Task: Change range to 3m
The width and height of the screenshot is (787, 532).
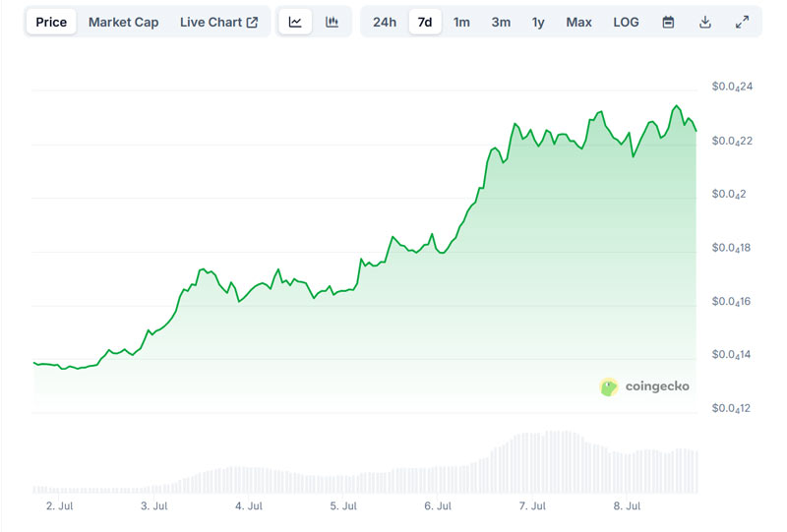Action: tap(501, 22)
